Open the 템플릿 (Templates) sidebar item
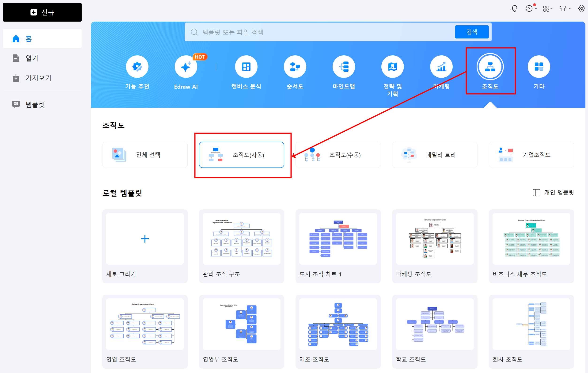 42,104
